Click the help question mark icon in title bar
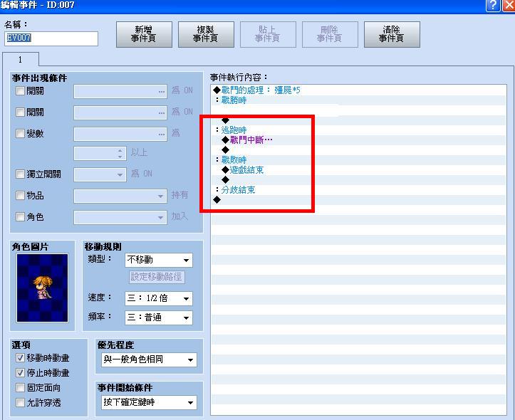 (x=493, y=6)
